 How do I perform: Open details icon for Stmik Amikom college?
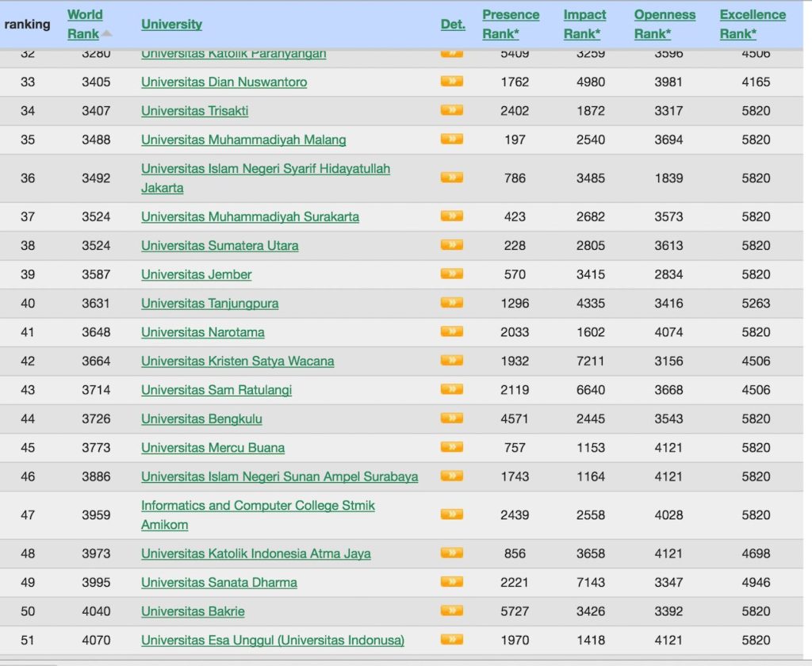coord(451,515)
